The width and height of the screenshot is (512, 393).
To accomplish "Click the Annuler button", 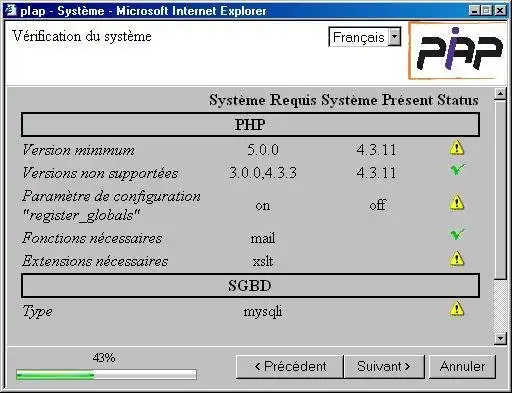I will point(462,366).
